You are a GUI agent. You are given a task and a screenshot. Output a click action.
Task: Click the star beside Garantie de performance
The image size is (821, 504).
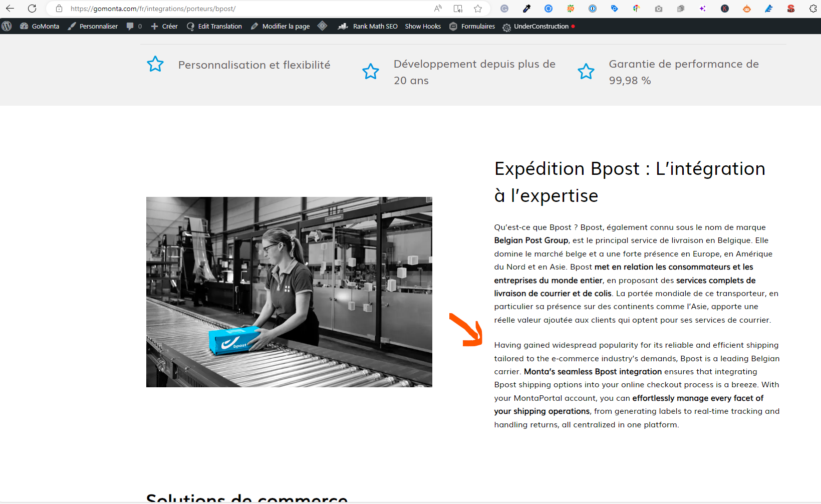coord(586,72)
